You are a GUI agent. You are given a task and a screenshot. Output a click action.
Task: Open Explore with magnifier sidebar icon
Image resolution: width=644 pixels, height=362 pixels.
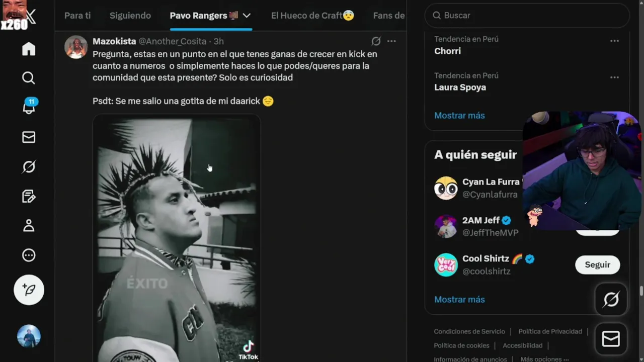point(29,78)
